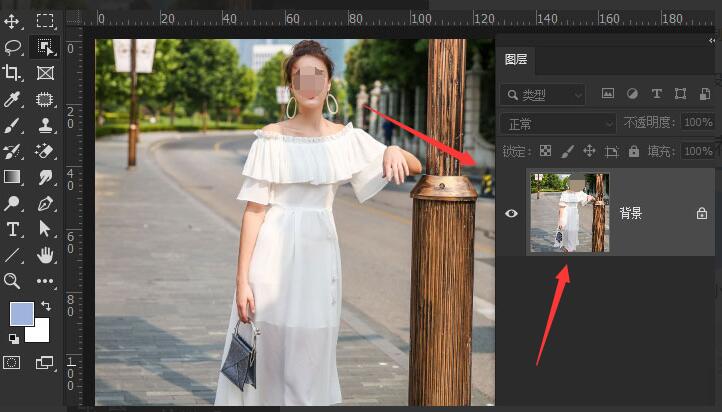Select the Zoom magnifier tool

[13, 281]
